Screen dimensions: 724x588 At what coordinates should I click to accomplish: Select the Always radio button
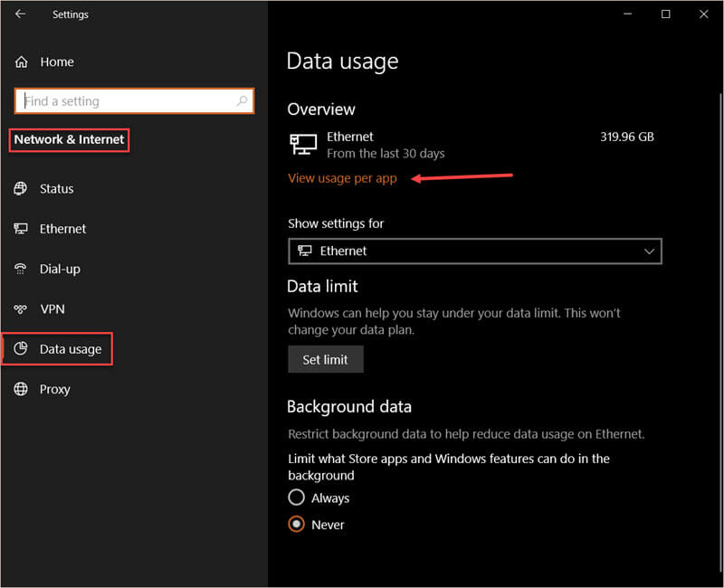(297, 498)
